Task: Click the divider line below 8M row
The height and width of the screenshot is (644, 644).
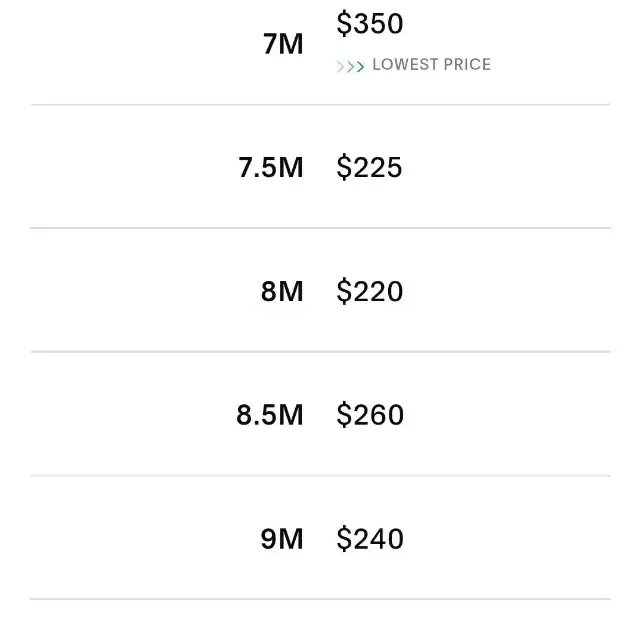Action: (320, 352)
